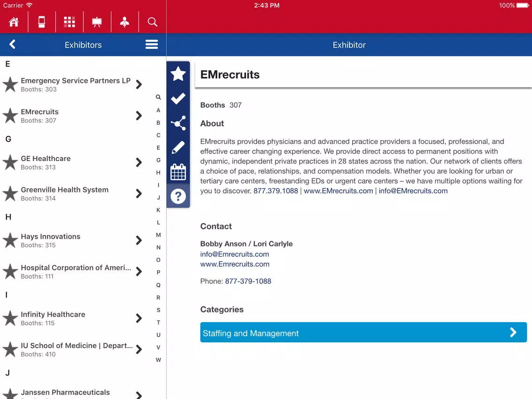Jump to letter T in index

(158, 322)
